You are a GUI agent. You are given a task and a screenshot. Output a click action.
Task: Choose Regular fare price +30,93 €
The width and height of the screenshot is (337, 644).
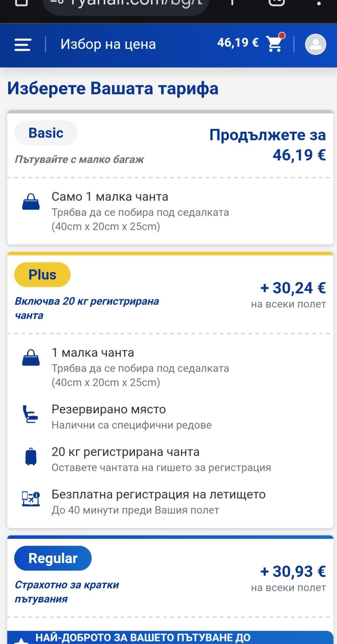point(292,572)
